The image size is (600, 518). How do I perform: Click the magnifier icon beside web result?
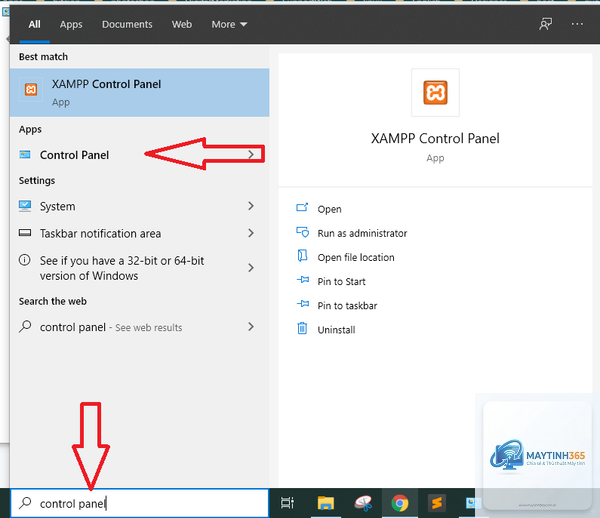pyautogui.click(x=25, y=327)
